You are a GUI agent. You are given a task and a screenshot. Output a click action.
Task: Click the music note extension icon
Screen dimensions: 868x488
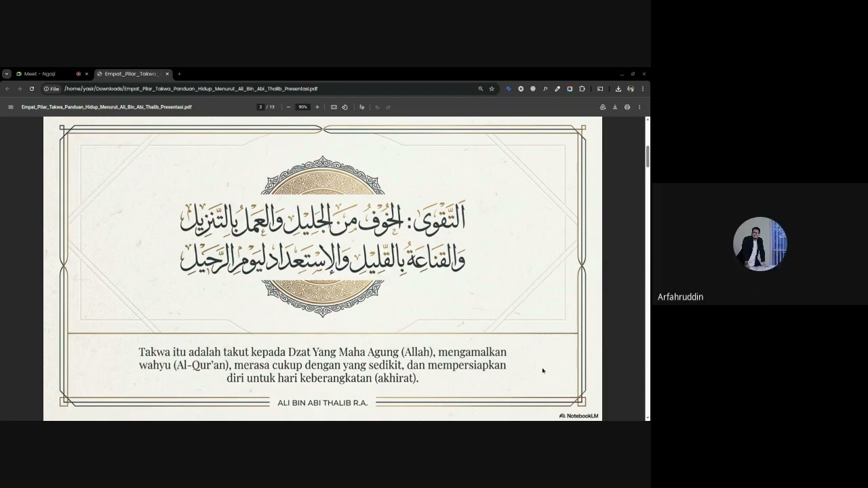pos(545,89)
